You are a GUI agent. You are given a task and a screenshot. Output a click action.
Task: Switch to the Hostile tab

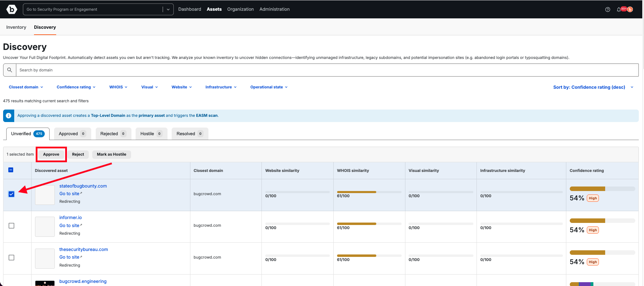click(x=151, y=134)
